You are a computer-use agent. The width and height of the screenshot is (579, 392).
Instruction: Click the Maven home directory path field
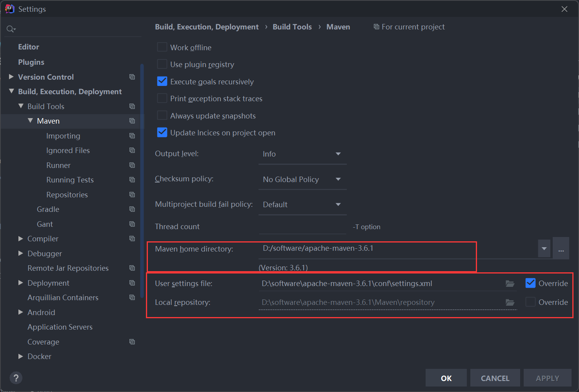click(398, 248)
